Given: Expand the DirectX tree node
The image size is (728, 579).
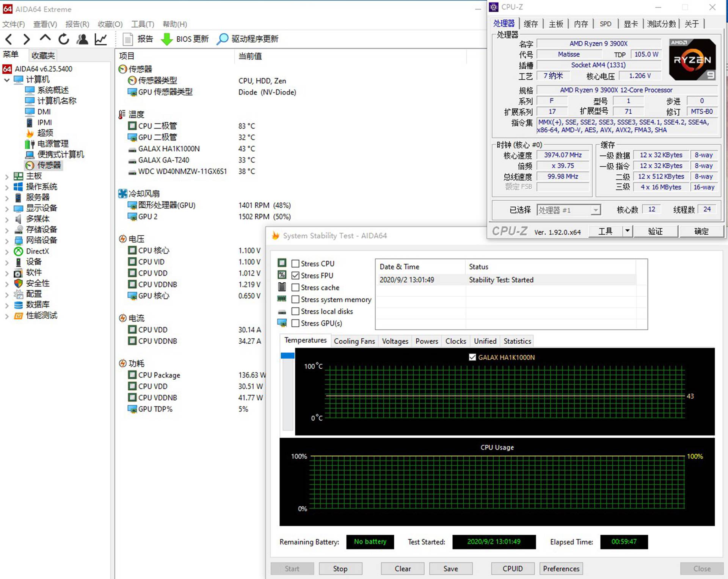Looking at the screenshot, I should click(x=7, y=252).
